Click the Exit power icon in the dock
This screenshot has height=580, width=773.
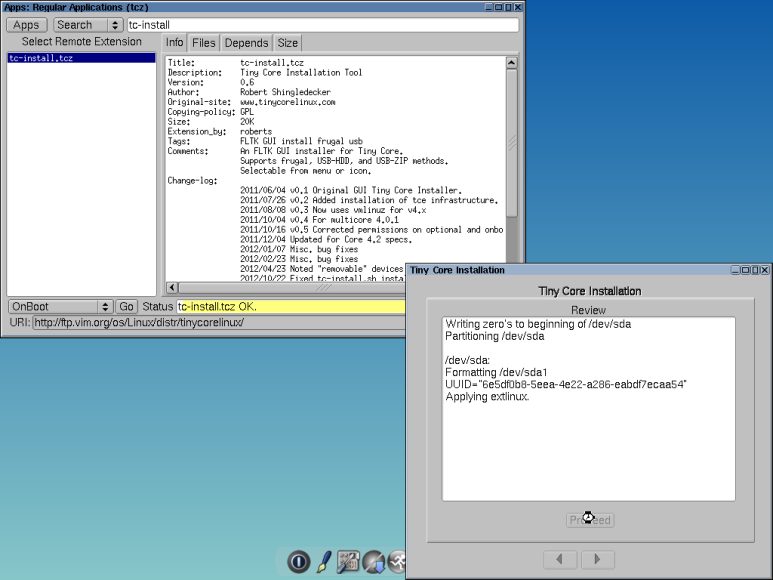point(299,562)
